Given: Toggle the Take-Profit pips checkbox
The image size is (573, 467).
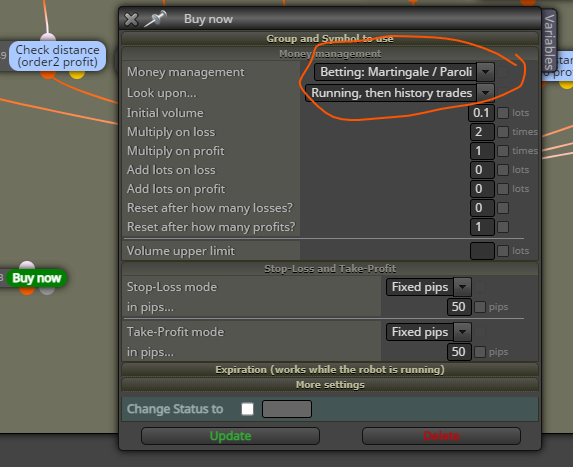Looking at the screenshot, I should point(480,352).
